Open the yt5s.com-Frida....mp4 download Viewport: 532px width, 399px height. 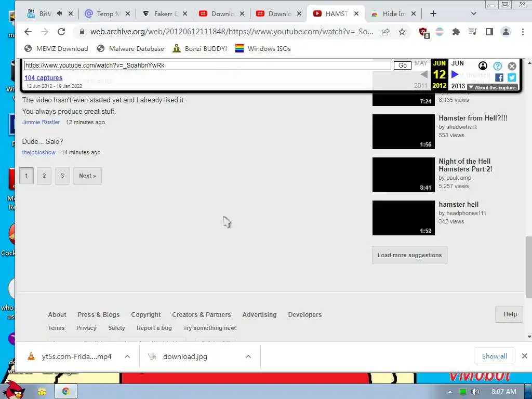(76, 356)
